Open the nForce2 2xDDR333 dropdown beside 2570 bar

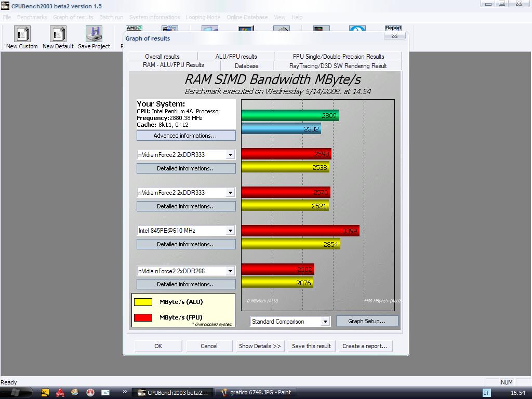coord(230,193)
